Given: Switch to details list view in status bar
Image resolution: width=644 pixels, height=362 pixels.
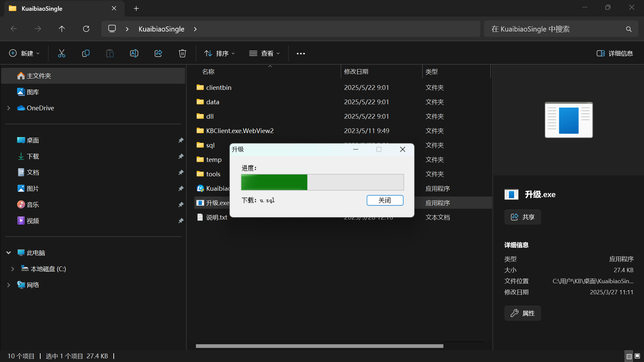Looking at the screenshot, I should [x=629, y=356].
